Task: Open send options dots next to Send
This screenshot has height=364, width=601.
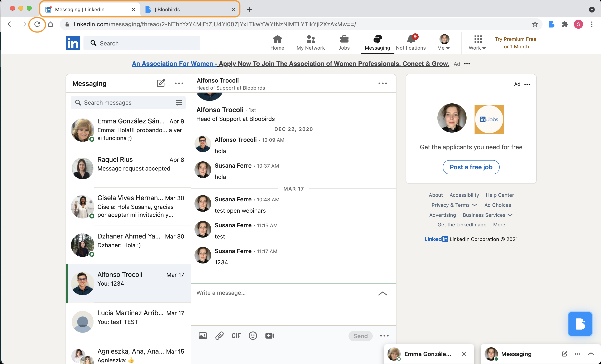Action: click(384, 336)
